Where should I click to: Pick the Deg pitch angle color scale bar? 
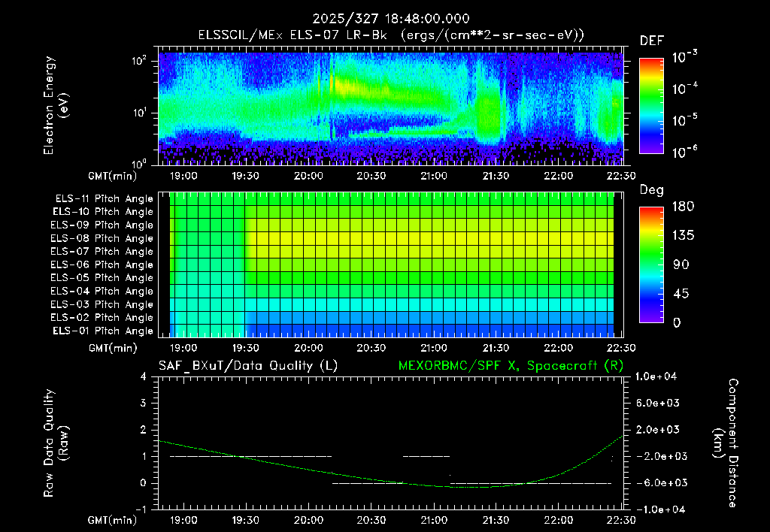pos(651,264)
